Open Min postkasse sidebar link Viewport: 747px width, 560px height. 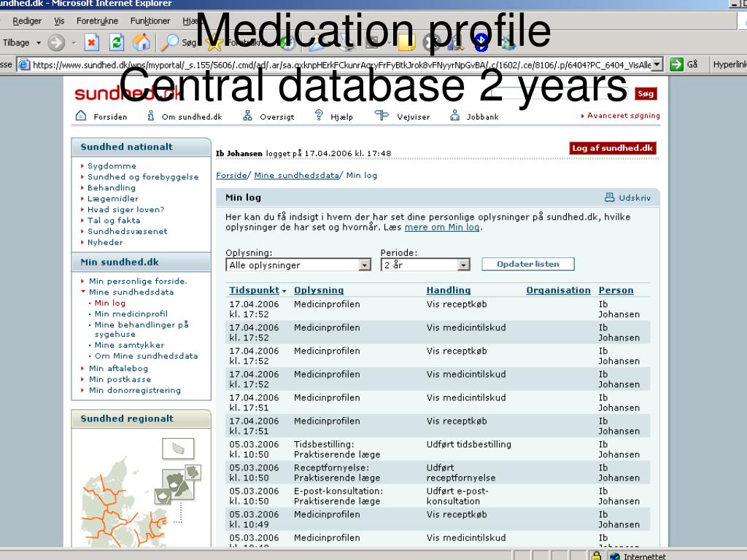click(x=120, y=379)
